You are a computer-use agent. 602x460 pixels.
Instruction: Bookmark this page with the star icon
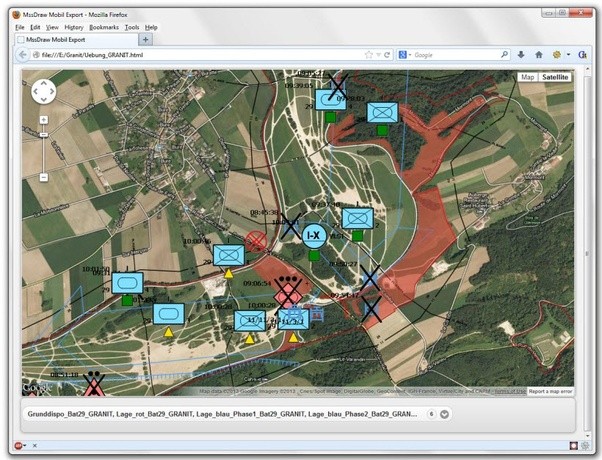[x=369, y=55]
